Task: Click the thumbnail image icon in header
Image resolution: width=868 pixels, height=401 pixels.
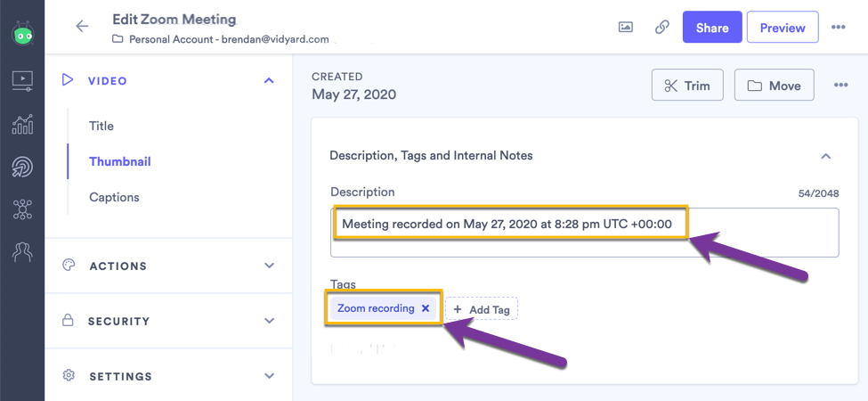Action: click(626, 27)
